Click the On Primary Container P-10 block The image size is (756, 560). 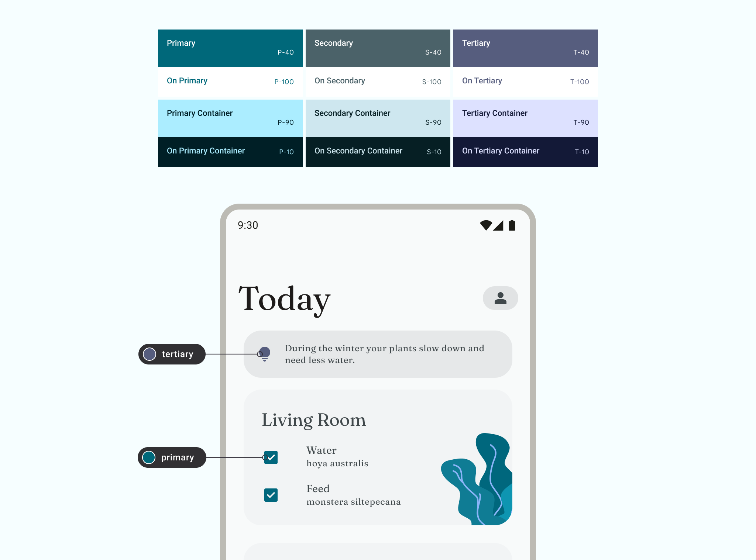click(x=231, y=152)
